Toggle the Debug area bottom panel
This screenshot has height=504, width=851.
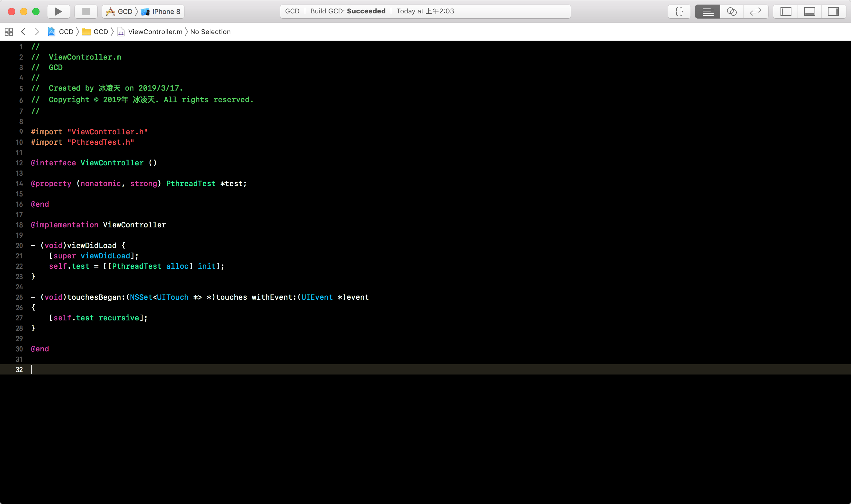tap(810, 12)
